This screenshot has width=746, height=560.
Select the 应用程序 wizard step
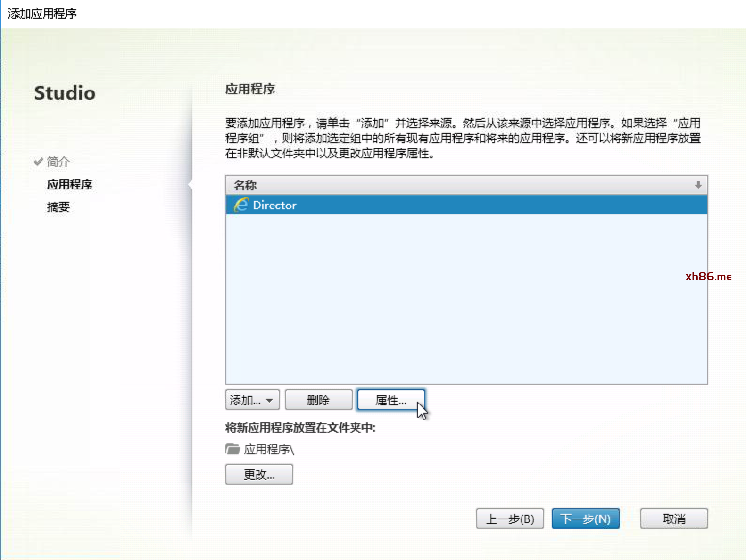pos(70,184)
